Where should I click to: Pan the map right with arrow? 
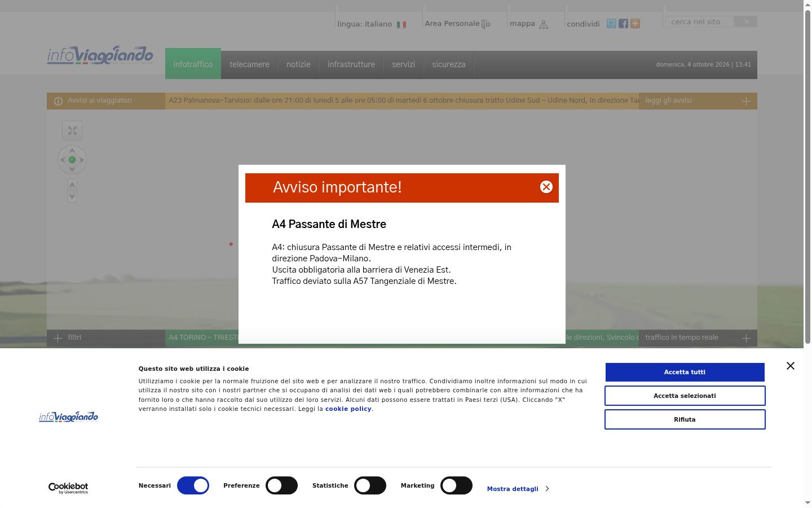(x=82, y=160)
